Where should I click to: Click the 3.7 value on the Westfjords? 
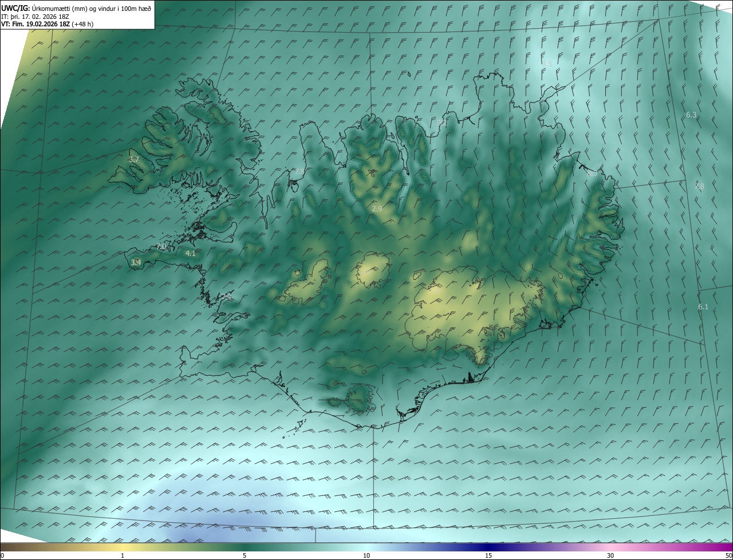(134, 160)
